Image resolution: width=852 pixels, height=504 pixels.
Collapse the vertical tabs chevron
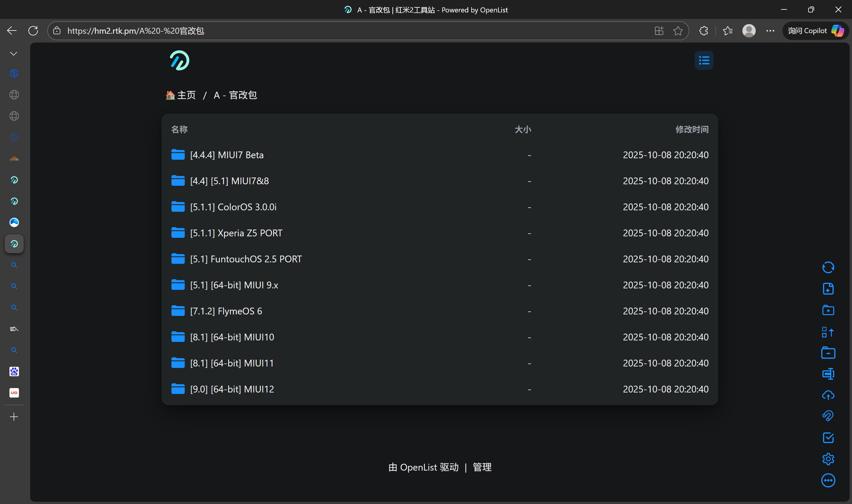coord(14,54)
